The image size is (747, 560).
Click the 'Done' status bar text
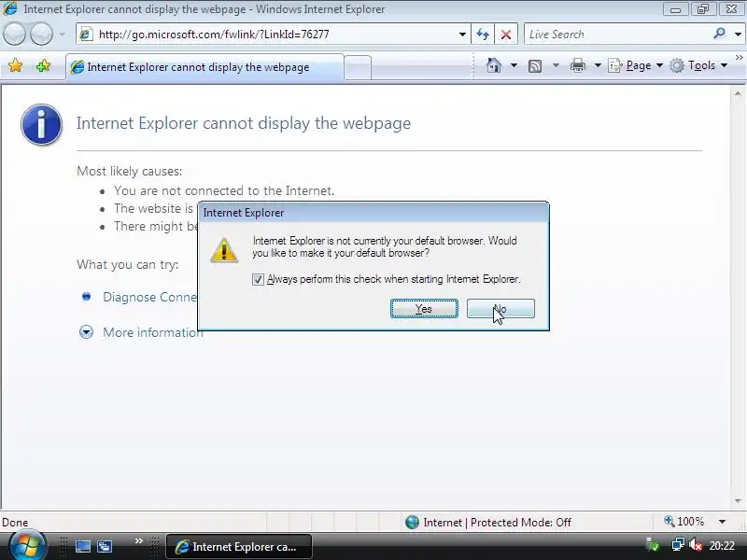point(15,523)
